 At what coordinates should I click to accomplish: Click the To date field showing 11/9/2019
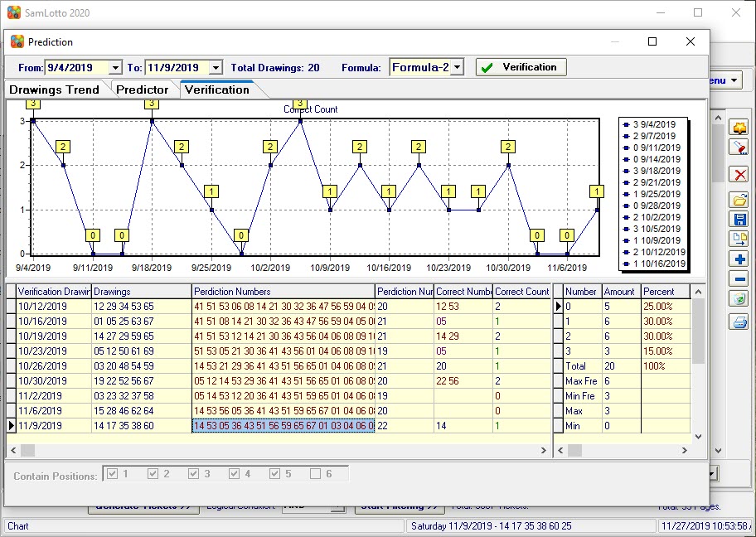177,67
